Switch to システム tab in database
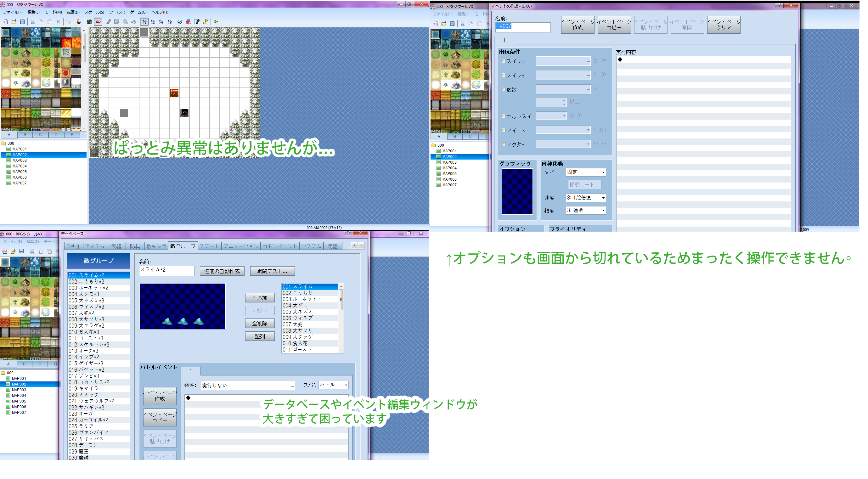Screen dimensions: 868x479 point(311,246)
